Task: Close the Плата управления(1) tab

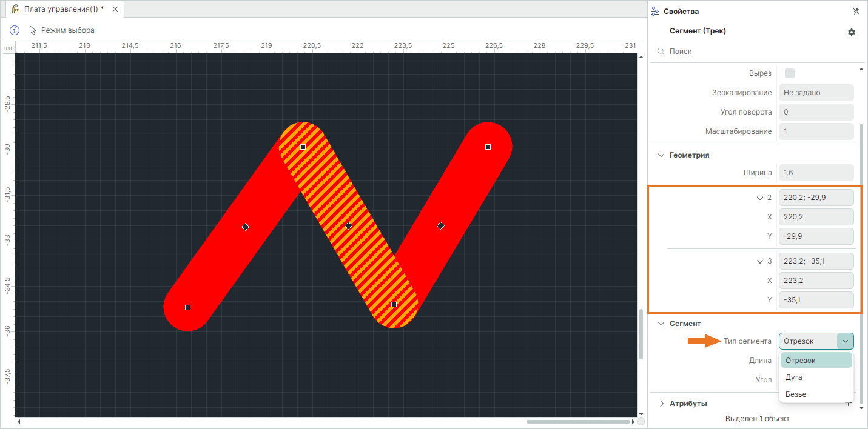Action: click(115, 9)
